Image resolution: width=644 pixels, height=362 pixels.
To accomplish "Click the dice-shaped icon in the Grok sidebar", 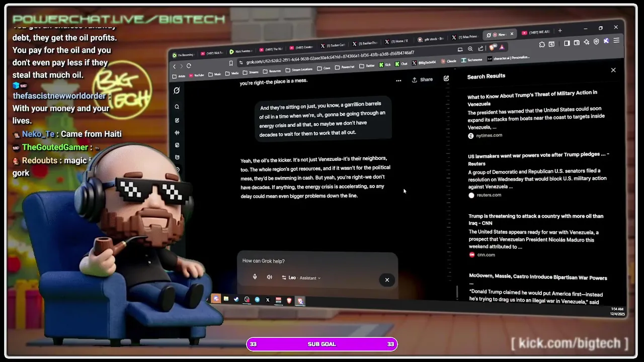I will (x=177, y=145).
